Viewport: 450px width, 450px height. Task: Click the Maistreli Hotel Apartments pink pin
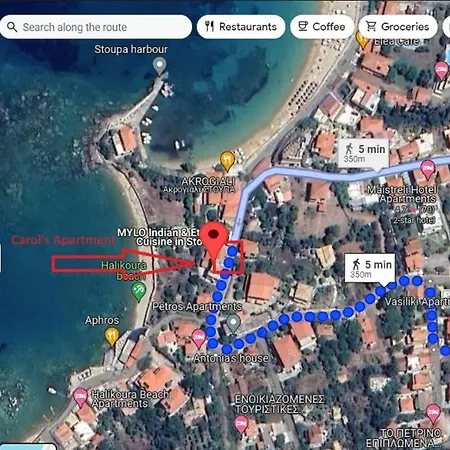coord(428,169)
